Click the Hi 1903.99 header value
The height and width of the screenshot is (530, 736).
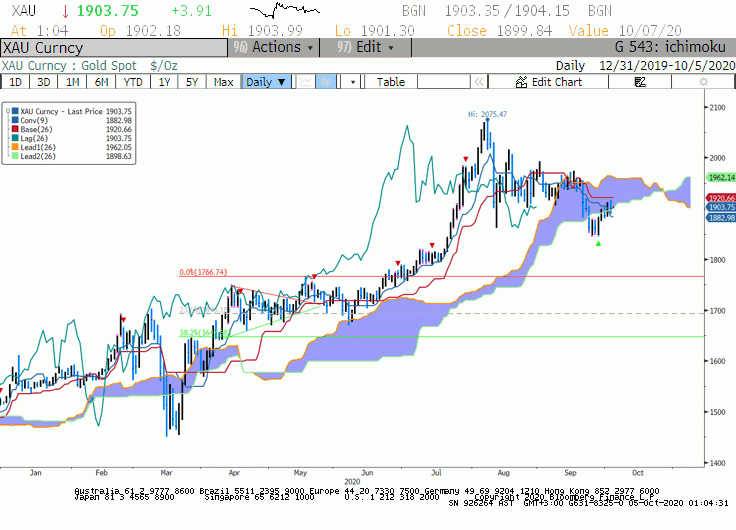tap(262, 31)
